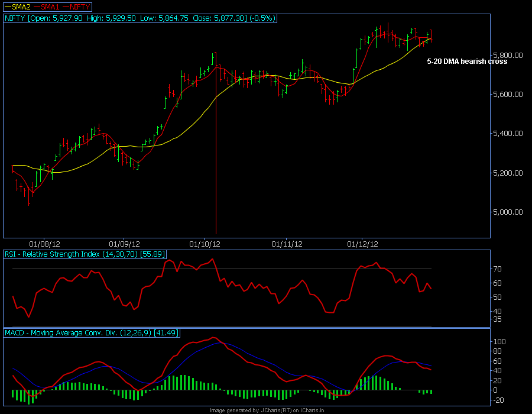This screenshot has width=532, height=414.
Task: Click the MACD 40 axis label
Action: point(497,371)
